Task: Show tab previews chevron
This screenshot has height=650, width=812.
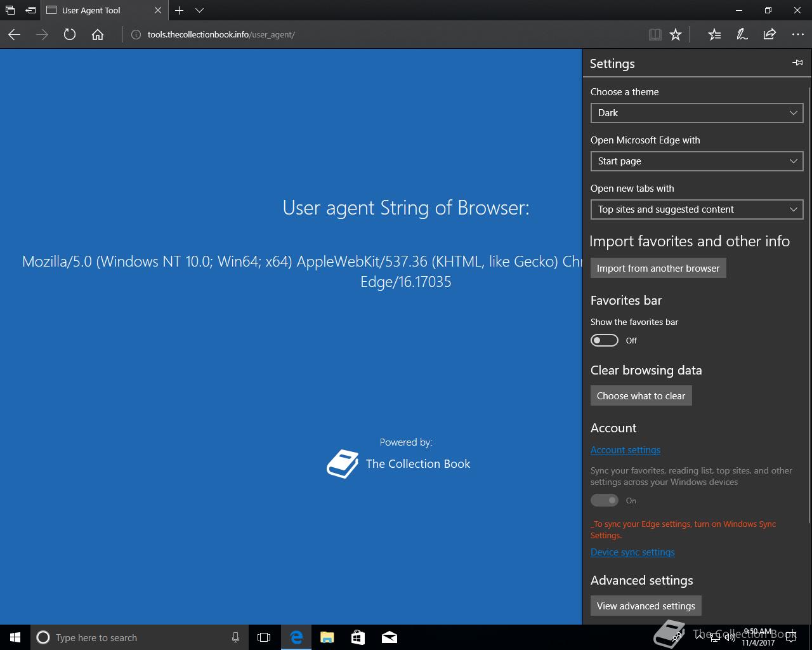Action: coord(199,10)
